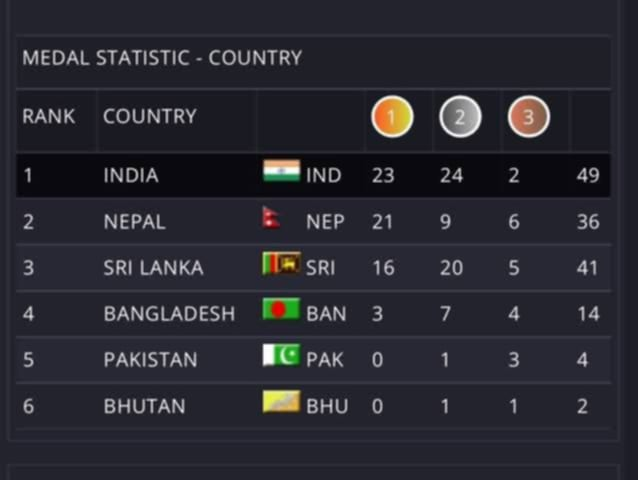Viewport: 638px width, 480px height.
Task: Click the BHUTAN country name
Action: tap(144, 406)
